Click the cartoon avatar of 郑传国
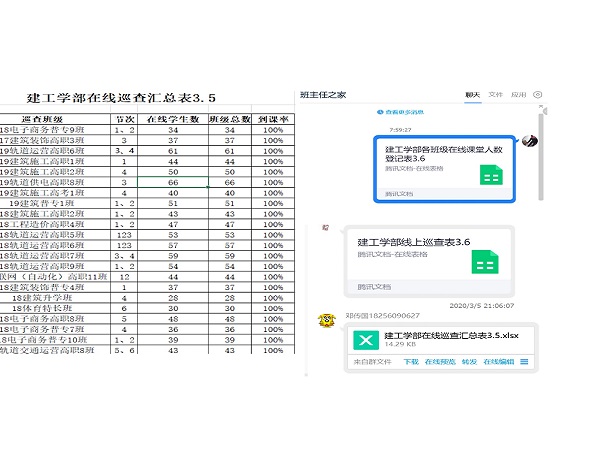 [x=325, y=320]
